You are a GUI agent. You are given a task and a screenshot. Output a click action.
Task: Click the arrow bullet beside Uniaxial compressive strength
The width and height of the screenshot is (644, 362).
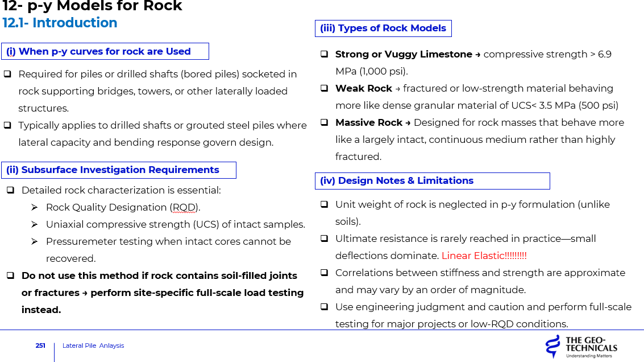[x=35, y=224]
